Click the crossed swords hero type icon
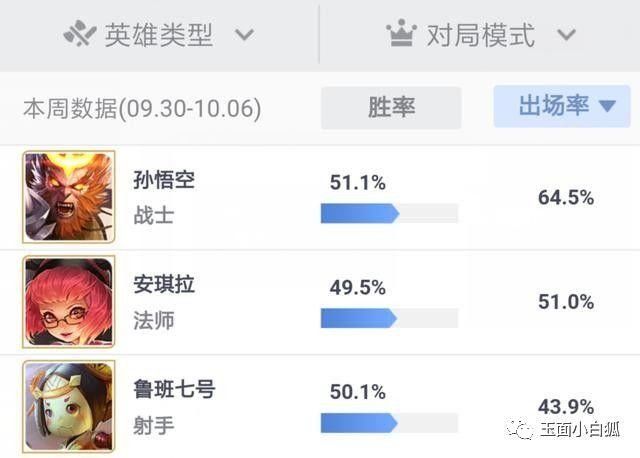640x458 pixels. tap(79, 35)
